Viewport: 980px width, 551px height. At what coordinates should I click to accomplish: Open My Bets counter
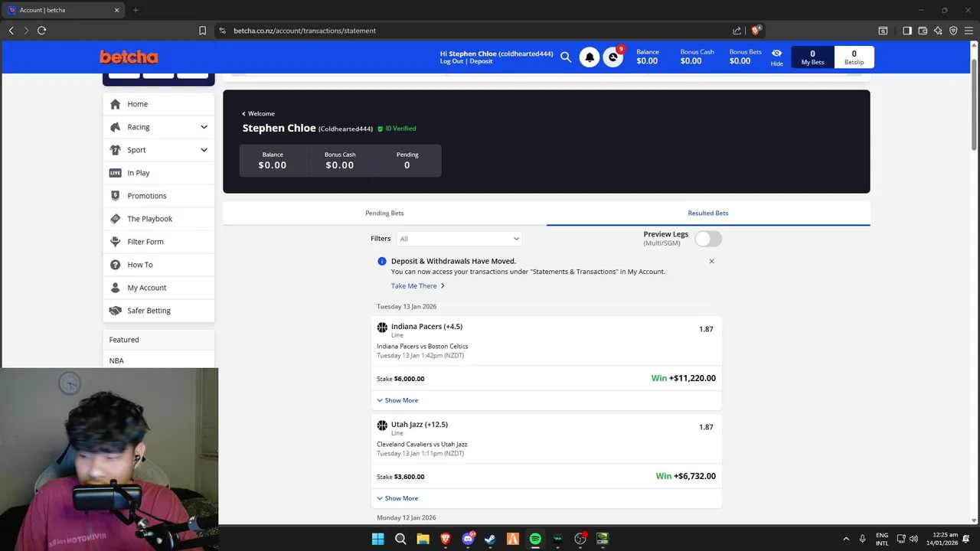tap(812, 57)
